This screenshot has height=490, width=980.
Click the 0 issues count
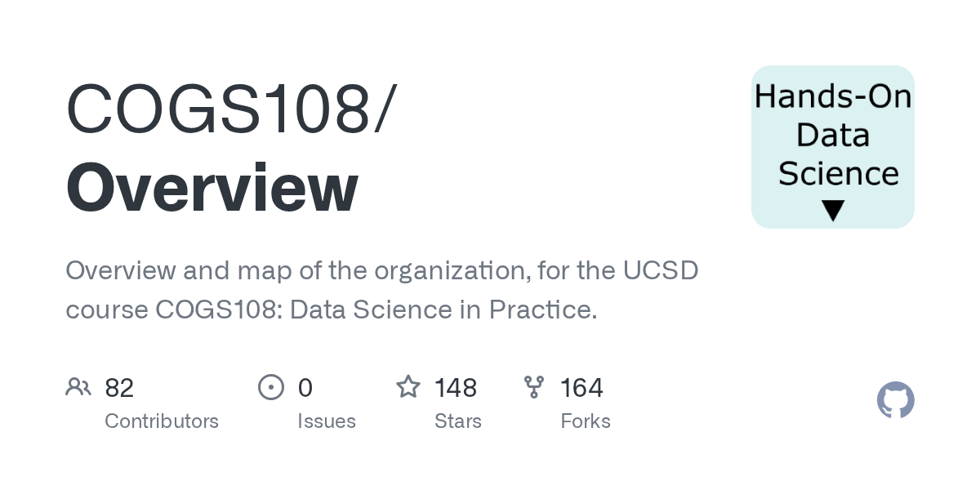pos(305,387)
